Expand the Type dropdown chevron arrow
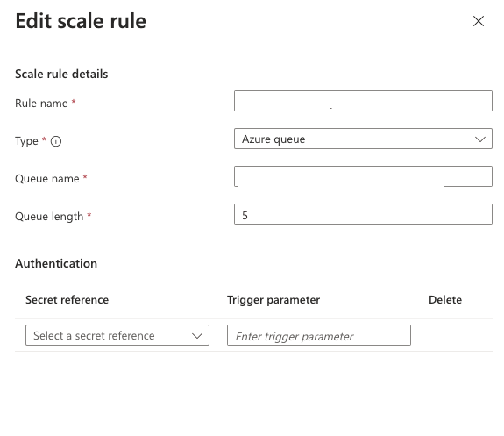This screenshot has height=436, width=504. pos(480,139)
